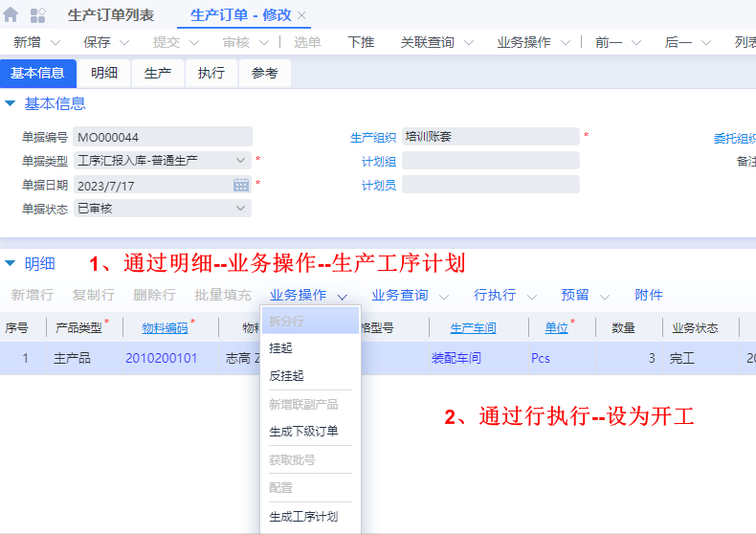756x535 pixels.
Task: Open the app grid menu icon
Action: click(38, 15)
